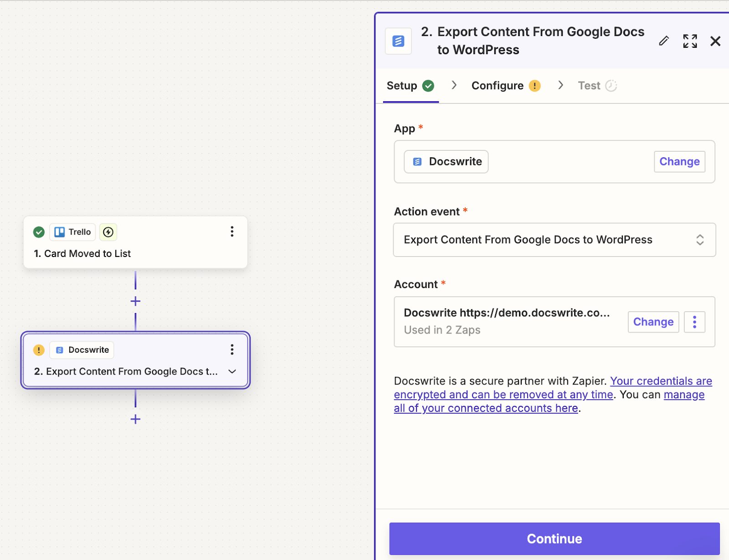Open the Docswrite step three-dot menu
729x560 pixels.
232,349
